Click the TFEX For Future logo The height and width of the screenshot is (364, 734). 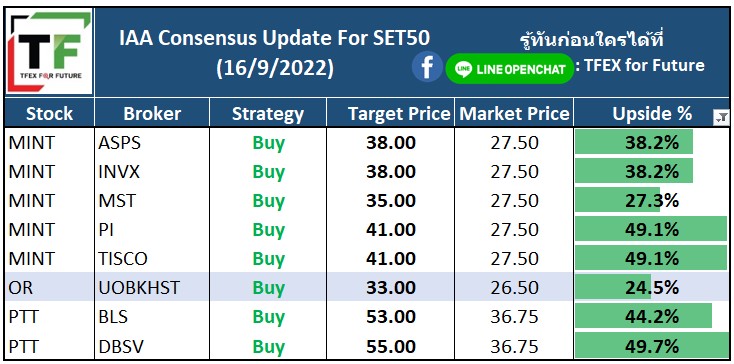(50, 51)
